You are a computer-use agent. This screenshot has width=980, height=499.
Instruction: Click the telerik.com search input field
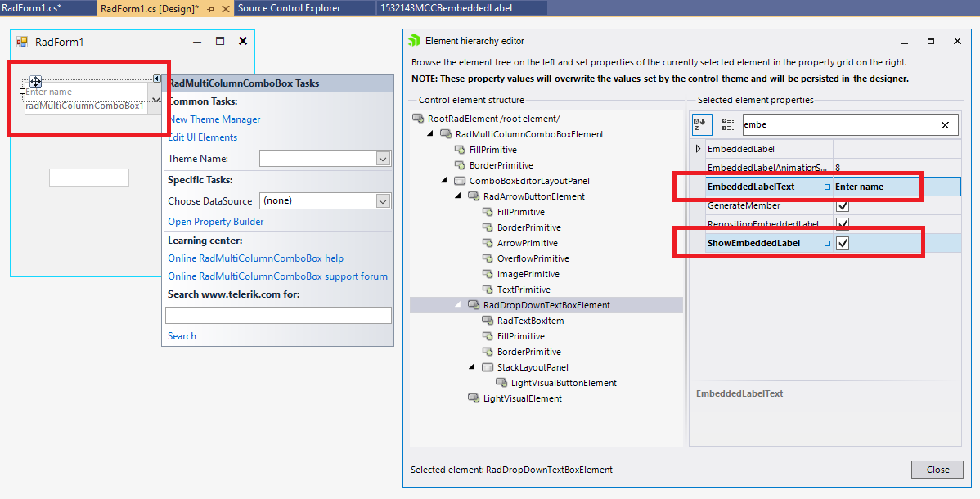pyautogui.click(x=278, y=315)
